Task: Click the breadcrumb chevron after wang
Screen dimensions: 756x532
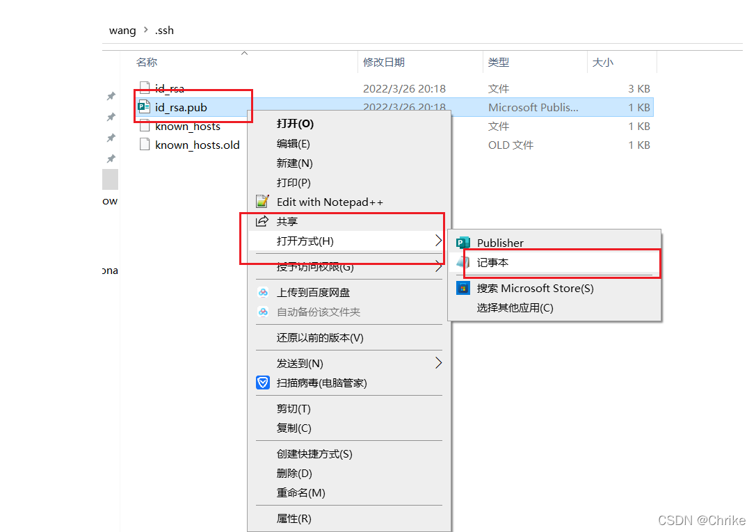Action: pyautogui.click(x=145, y=30)
